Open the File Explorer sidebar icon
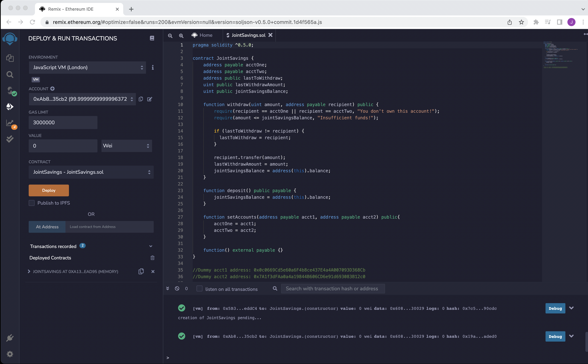This screenshot has height=364, width=588. 10,58
